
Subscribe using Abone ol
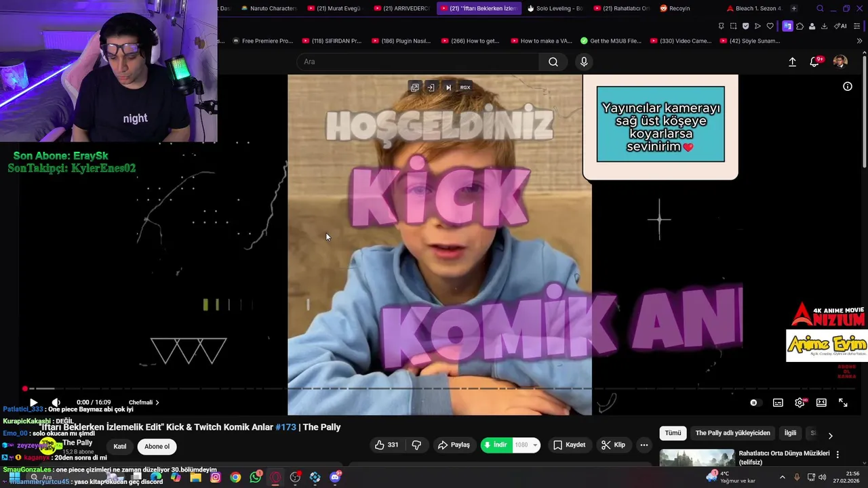(157, 447)
